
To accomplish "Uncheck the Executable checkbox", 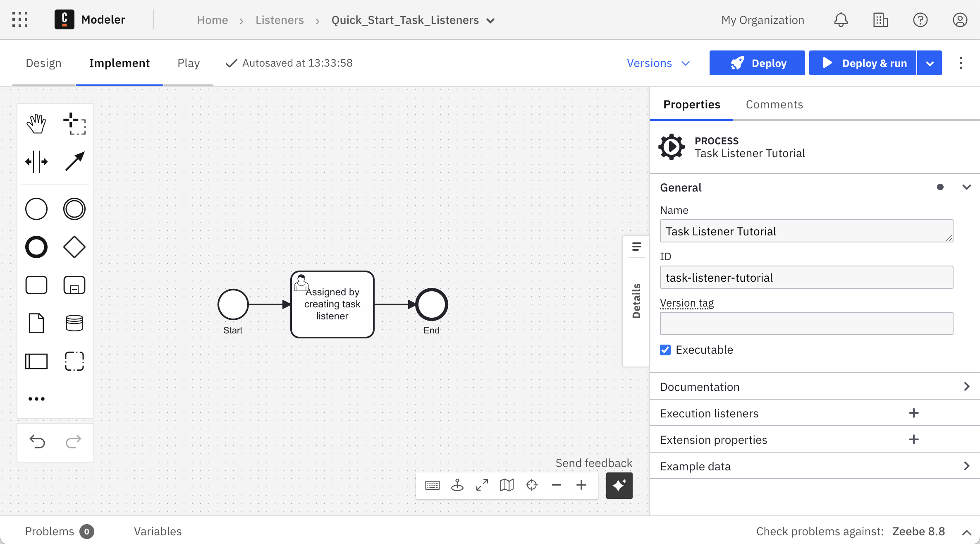I will 665,350.
